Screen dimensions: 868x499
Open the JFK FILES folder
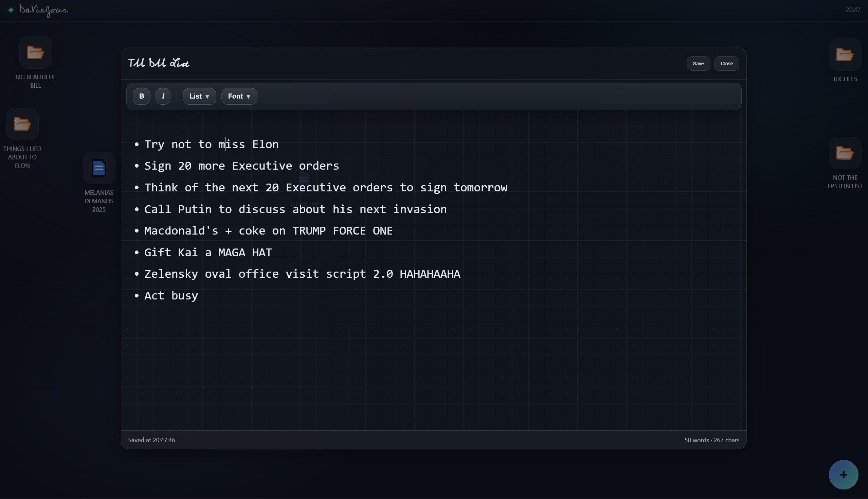[844, 55]
